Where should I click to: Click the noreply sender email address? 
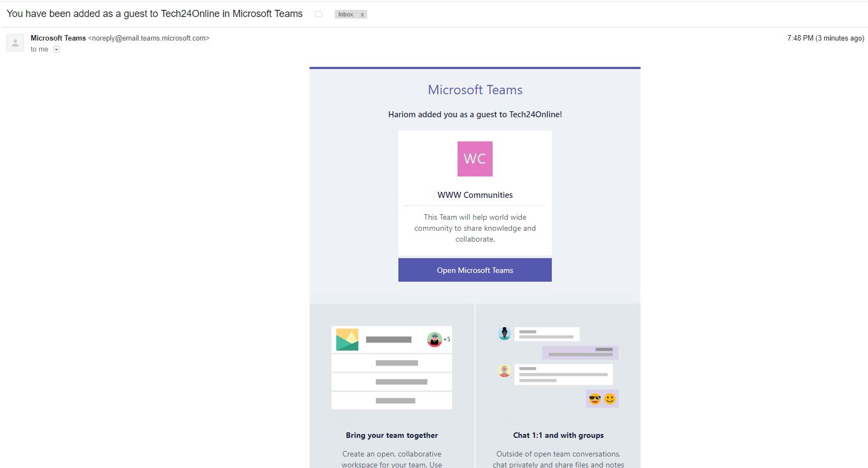tap(149, 38)
